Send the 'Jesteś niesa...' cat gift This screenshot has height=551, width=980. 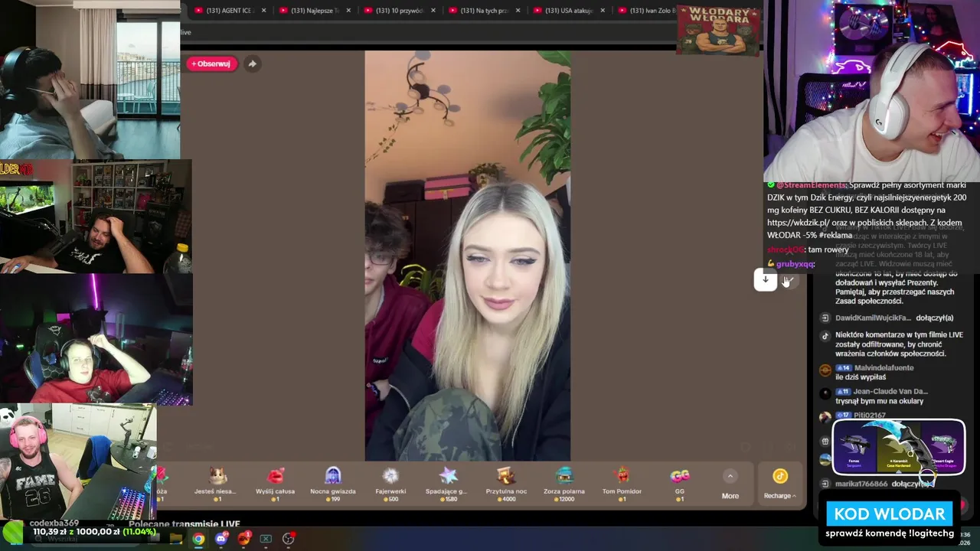coord(217,484)
